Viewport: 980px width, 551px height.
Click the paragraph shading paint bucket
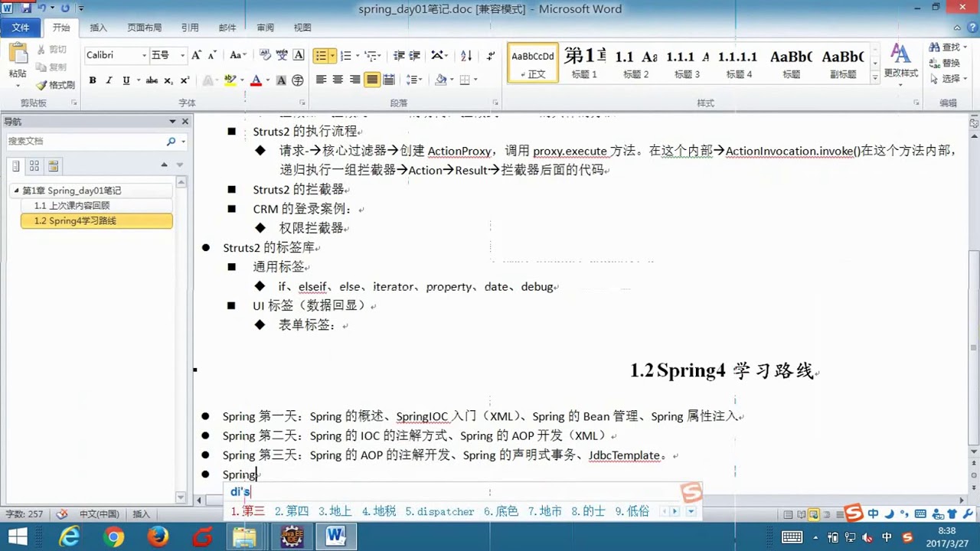pyautogui.click(x=440, y=80)
